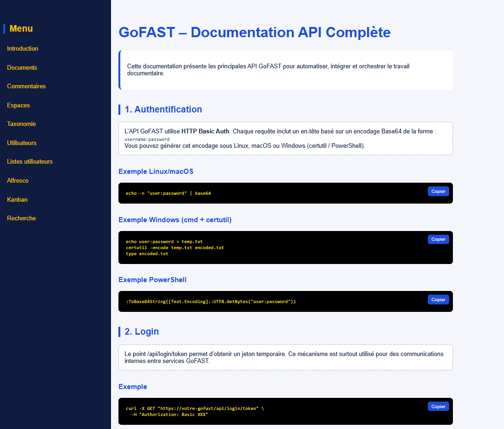Go to the Kanban section
The height and width of the screenshot is (429, 504).
17,200
